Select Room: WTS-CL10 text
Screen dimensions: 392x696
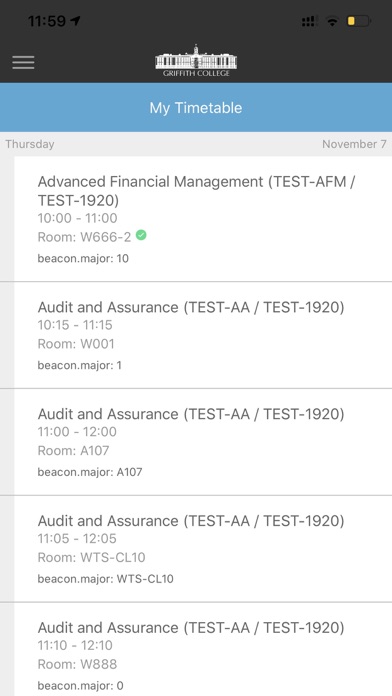pos(91,558)
